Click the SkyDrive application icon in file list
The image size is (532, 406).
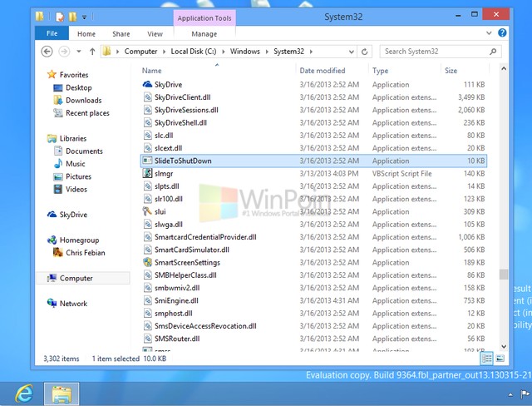(147, 84)
